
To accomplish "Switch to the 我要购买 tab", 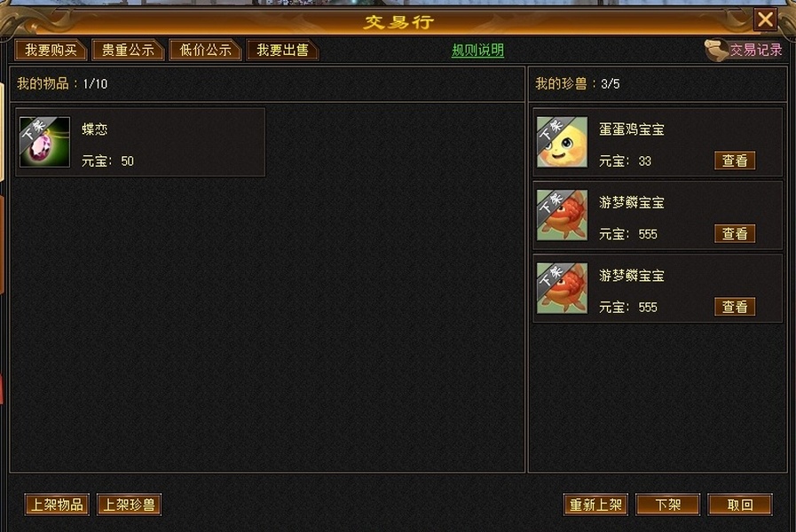I will pyautogui.click(x=51, y=50).
